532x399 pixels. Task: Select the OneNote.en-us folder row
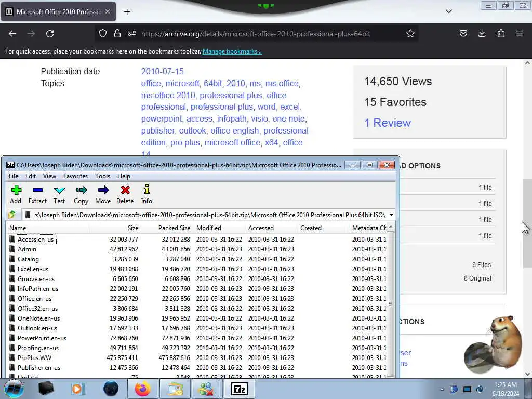[x=197, y=318]
